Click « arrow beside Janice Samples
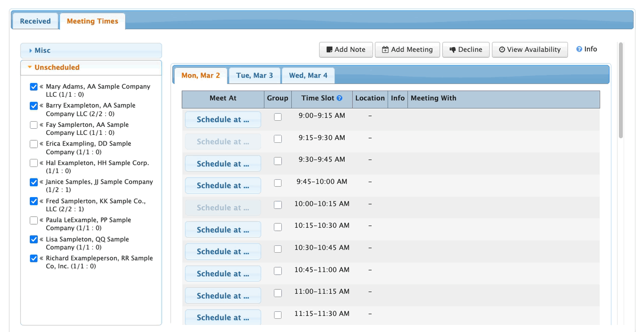The width and height of the screenshot is (644, 332). (x=42, y=182)
